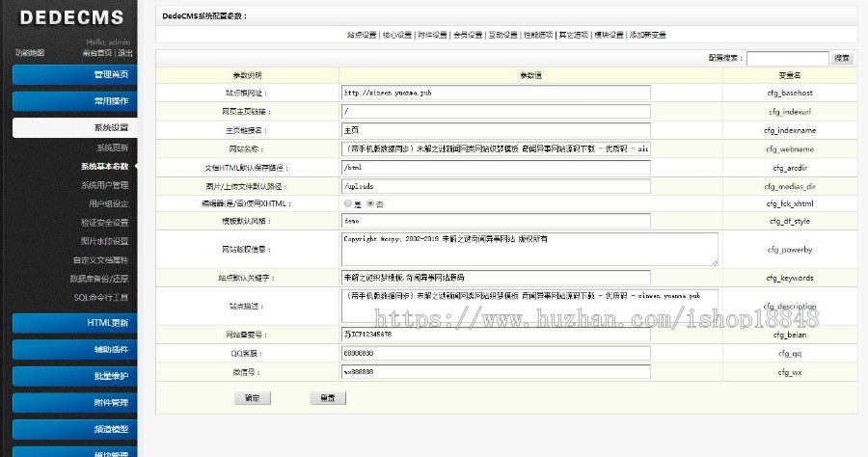Open the 互动设置 tab
Image resolution: width=868 pixels, height=457 pixels.
(503, 35)
